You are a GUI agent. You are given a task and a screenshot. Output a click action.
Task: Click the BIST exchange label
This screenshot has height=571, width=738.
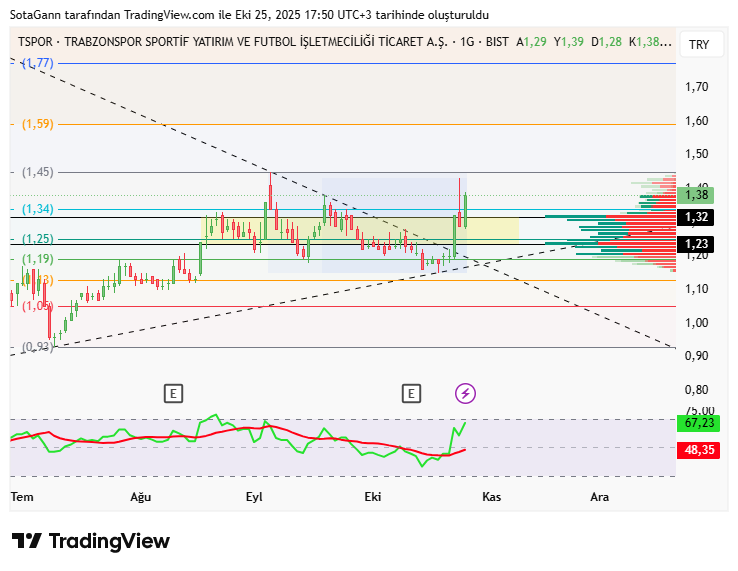(x=497, y=42)
